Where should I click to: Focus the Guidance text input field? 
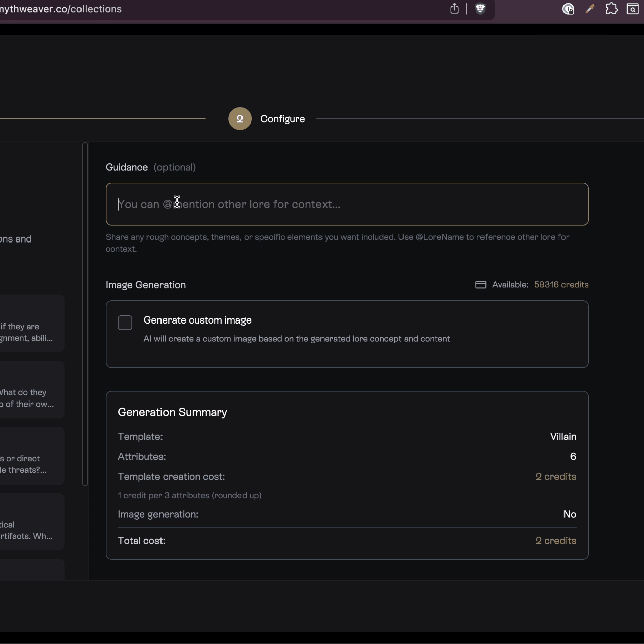coord(347,204)
